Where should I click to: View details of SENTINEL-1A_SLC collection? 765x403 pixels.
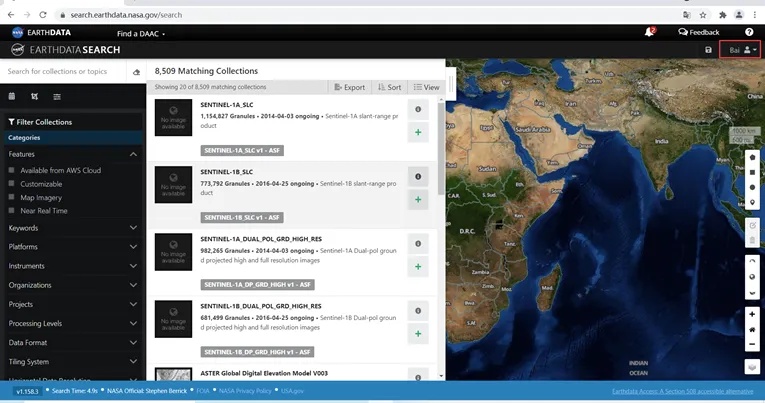coord(418,109)
